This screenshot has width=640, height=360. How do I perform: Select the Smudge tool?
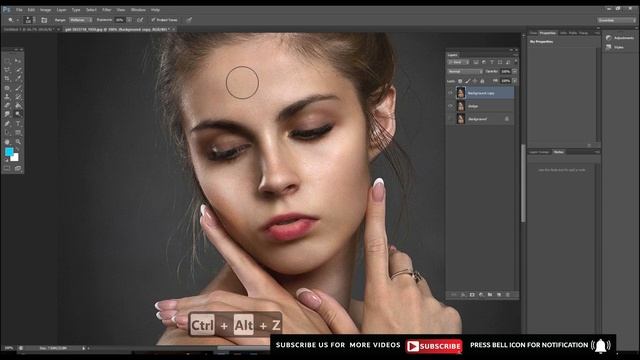tap(7, 114)
